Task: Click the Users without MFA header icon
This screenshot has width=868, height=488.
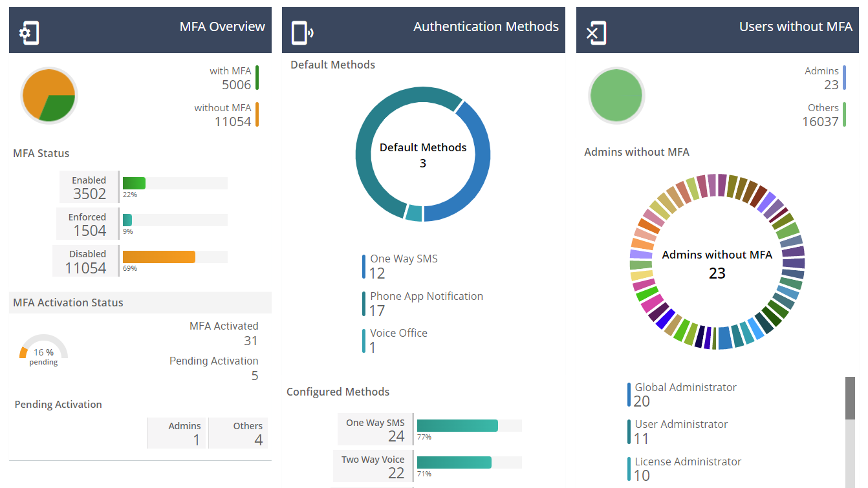Action: tap(594, 30)
